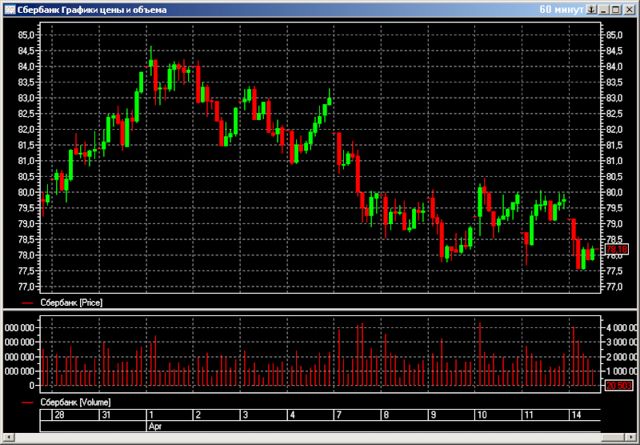Click the pin button next to 60 минут

pos(590,9)
